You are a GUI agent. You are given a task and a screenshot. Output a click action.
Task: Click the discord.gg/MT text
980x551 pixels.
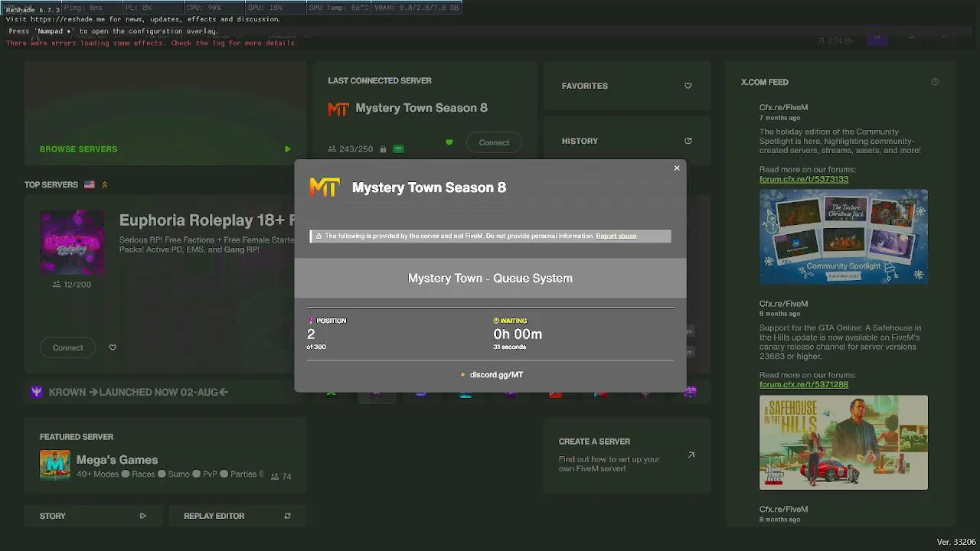click(497, 375)
